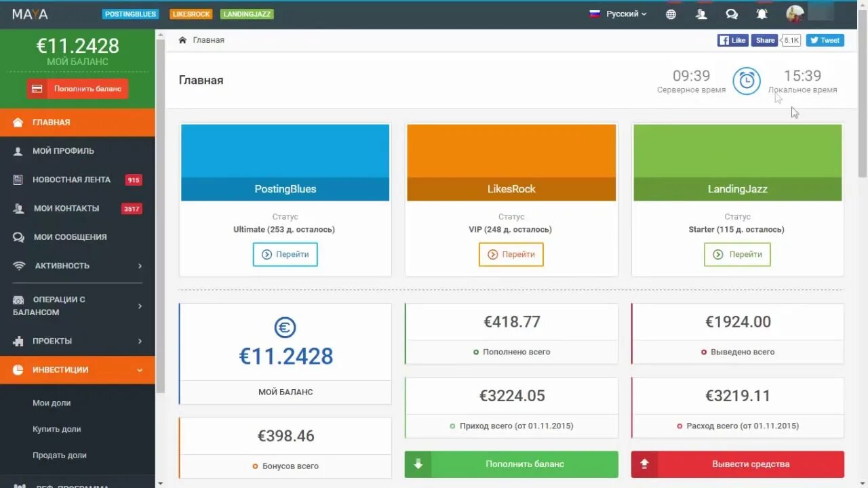Click the house icon beside ГЛАВНАЯ
This screenshot has height=488, width=868.
pos(18,123)
